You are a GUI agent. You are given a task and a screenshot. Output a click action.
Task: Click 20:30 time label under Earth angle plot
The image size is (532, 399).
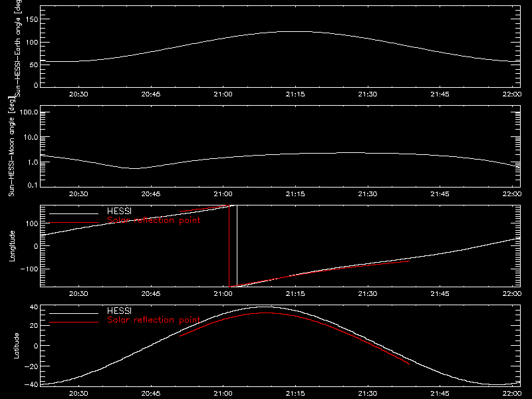78,94
